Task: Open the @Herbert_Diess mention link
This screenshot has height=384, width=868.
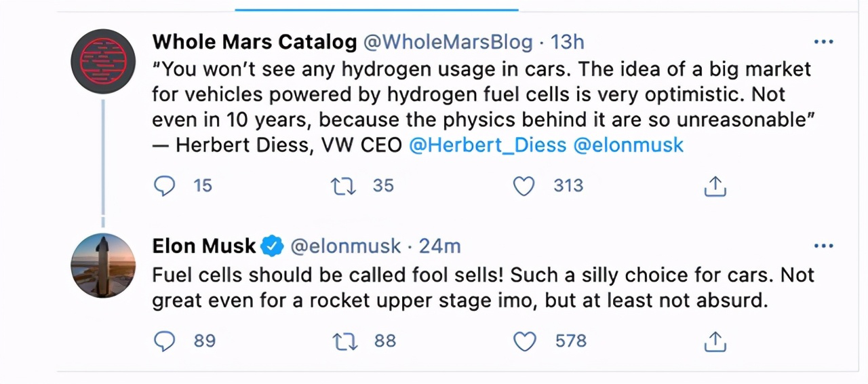Action: (487, 145)
